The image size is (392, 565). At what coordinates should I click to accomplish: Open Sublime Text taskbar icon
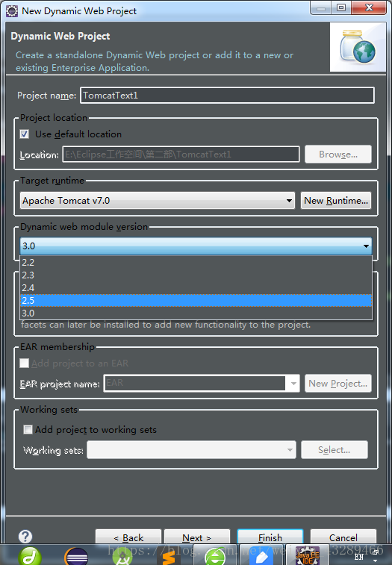[169, 557]
